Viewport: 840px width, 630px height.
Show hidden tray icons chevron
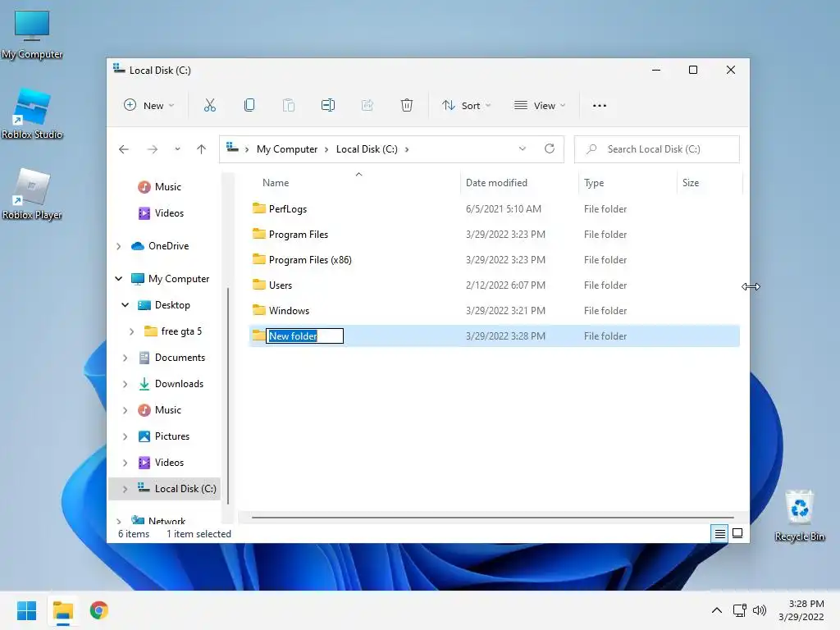(x=717, y=610)
